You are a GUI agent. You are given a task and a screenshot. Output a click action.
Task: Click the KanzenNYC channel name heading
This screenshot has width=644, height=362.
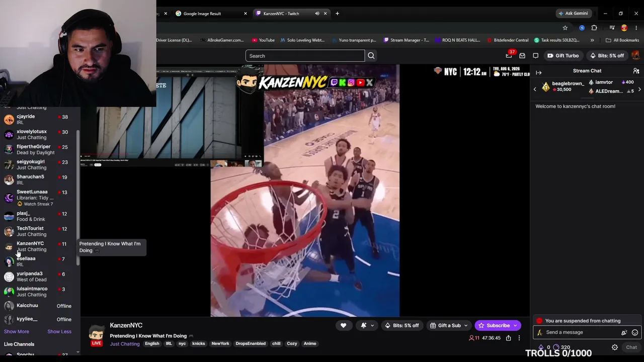pos(126,325)
